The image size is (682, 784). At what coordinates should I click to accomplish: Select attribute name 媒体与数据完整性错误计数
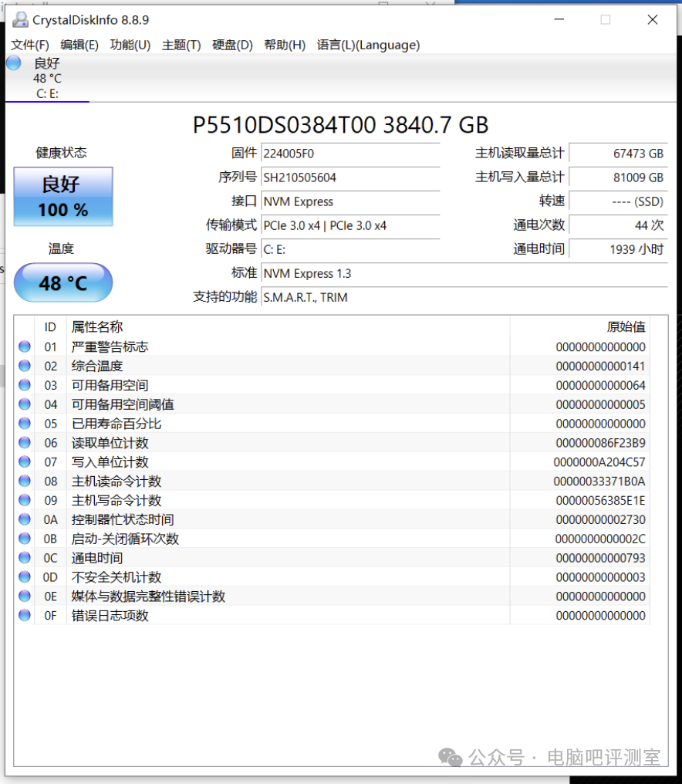(x=148, y=596)
